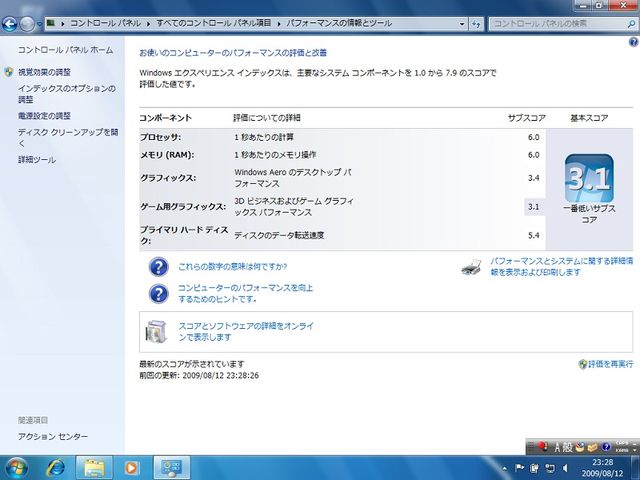Open Windows Explorer folder taskbar icon
Screen dimensions: 640x480
pyautogui.click(x=94, y=468)
